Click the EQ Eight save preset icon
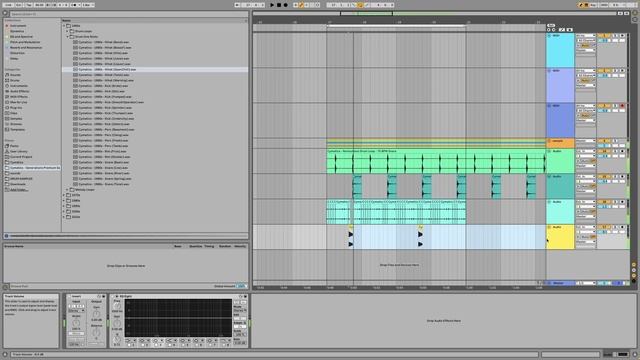640x360 pixels. click(x=245, y=296)
